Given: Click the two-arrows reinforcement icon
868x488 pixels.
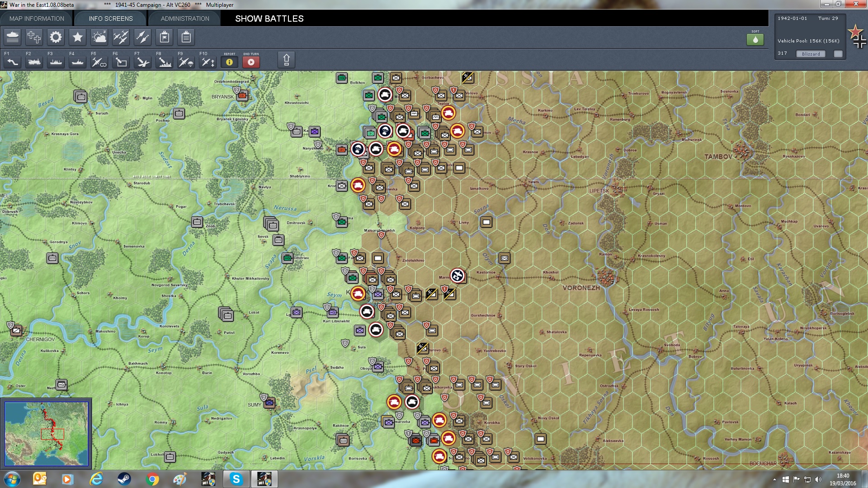Looking at the screenshot, I should [142, 37].
